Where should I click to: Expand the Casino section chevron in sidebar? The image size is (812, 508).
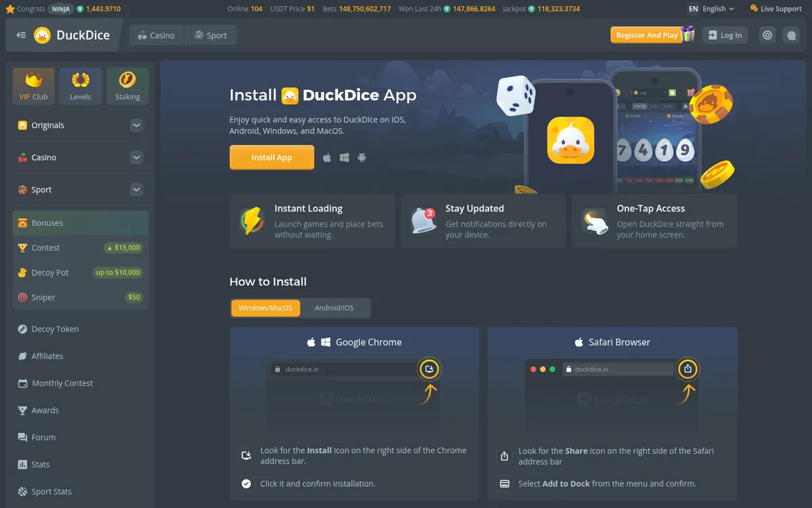click(136, 158)
